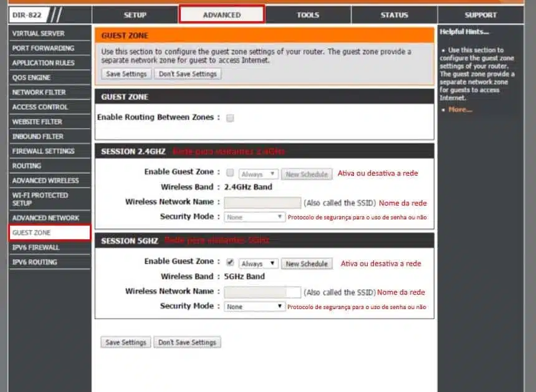Open 5GHz Security Mode dropdown
The width and height of the screenshot is (536, 392).
click(254, 307)
